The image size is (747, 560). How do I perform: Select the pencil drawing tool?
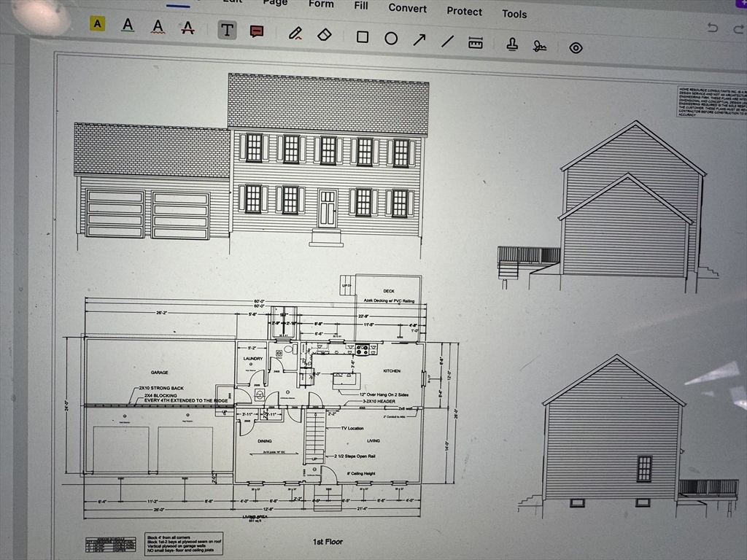click(x=295, y=33)
